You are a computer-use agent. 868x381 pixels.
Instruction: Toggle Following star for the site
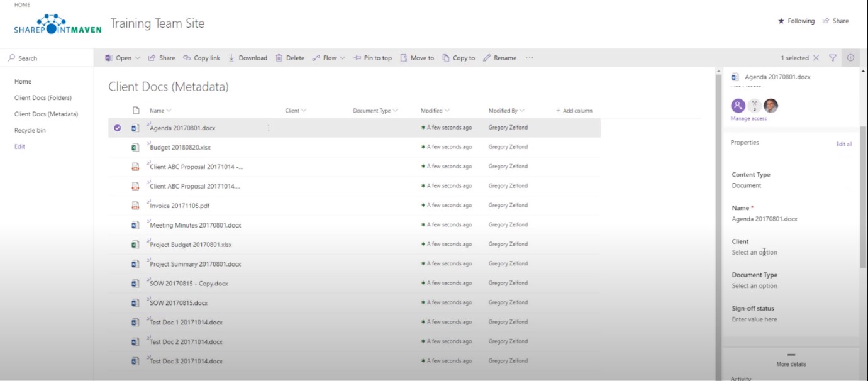tap(781, 21)
